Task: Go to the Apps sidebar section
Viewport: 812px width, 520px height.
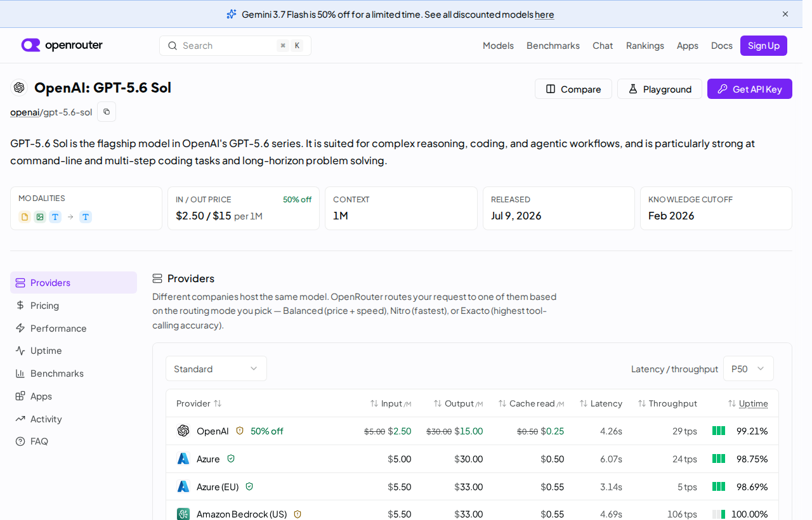Action: click(74, 396)
